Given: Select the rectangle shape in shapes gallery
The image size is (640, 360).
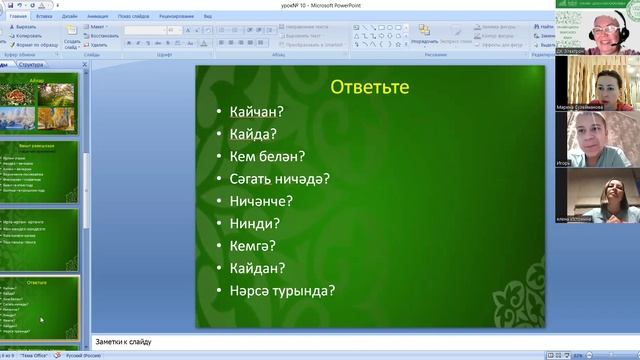Looking at the screenshot, I should point(381,28).
